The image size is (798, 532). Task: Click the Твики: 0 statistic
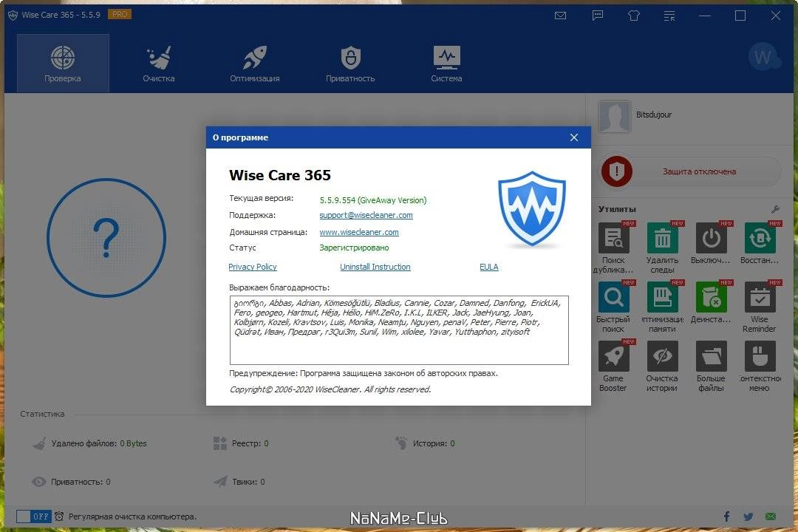click(239, 482)
